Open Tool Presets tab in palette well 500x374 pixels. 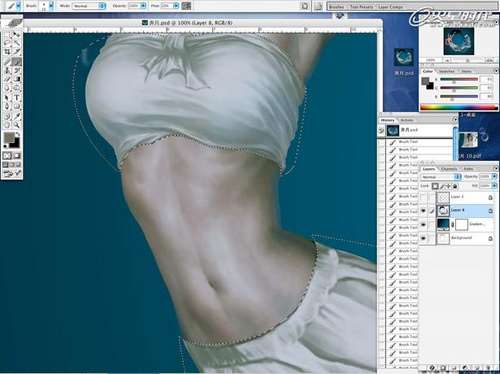362,7
